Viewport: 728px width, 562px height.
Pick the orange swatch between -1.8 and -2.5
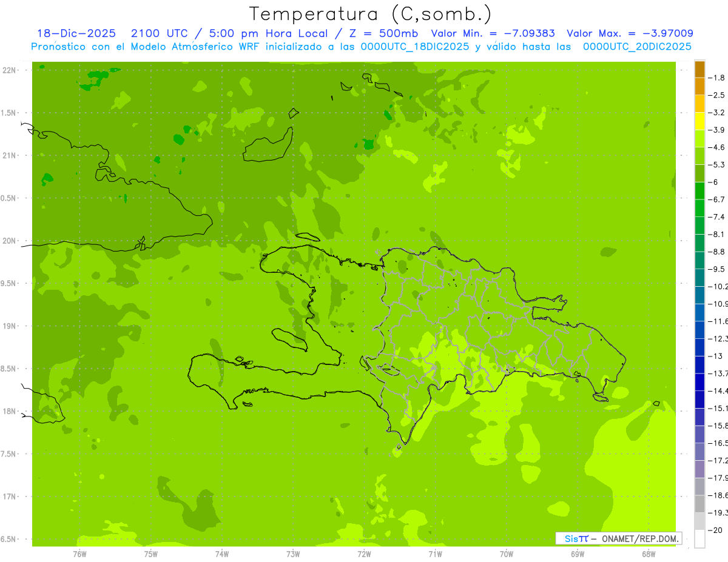(699, 86)
